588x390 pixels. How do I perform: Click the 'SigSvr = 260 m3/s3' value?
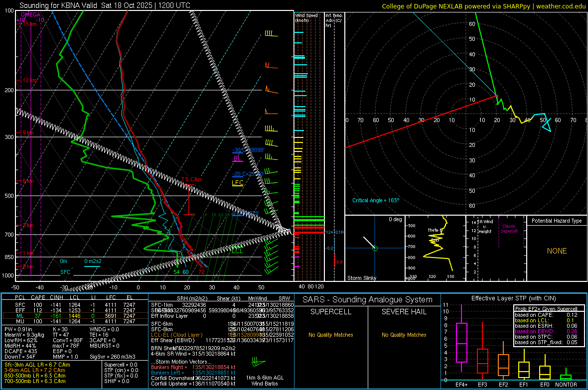click(x=113, y=357)
